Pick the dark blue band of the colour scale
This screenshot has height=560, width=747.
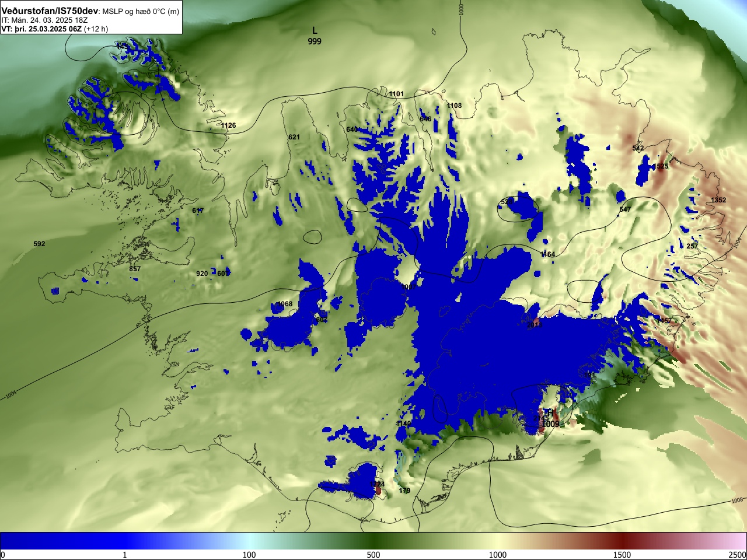point(64,541)
